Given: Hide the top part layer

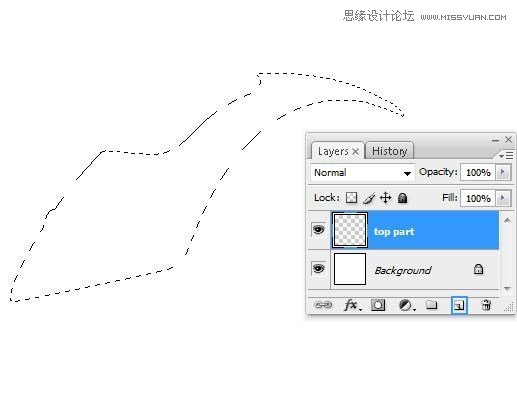Looking at the screenshot, I should [x=318, y=229].
